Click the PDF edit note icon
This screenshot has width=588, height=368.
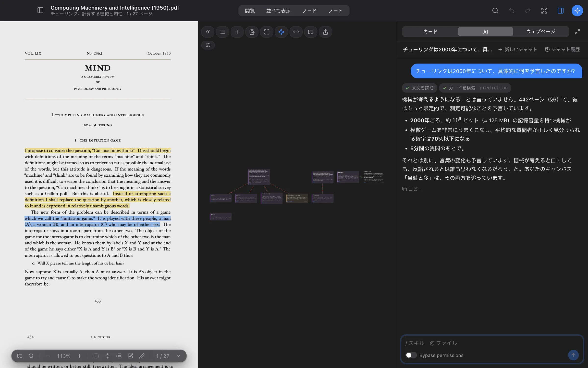point(130,356)
